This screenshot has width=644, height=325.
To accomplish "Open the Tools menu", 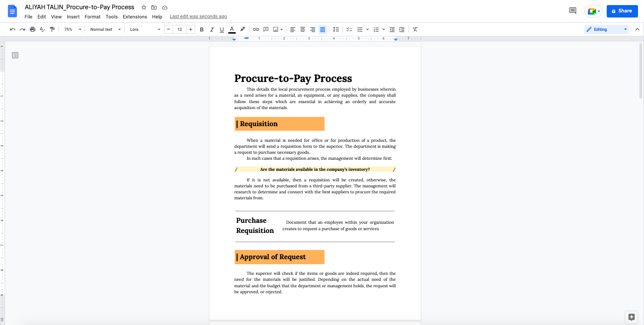I will click(x=111, y=17).
